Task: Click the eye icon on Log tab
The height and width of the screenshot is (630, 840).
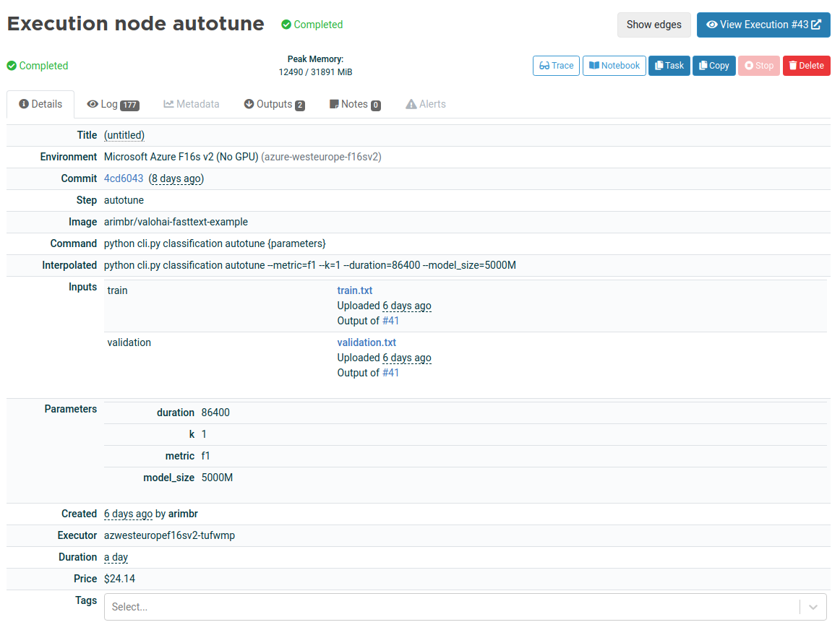Action: point(93,104)
